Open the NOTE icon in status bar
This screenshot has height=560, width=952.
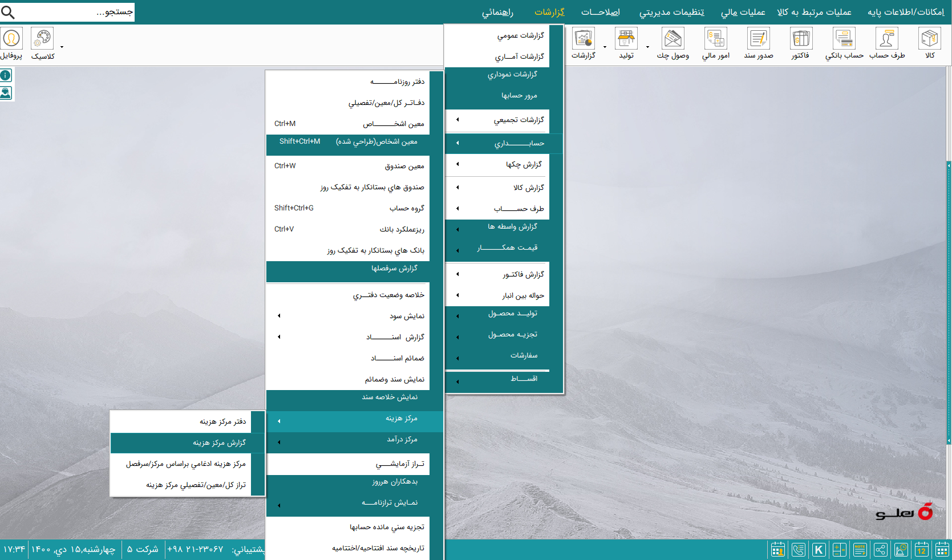coord(860,550)
